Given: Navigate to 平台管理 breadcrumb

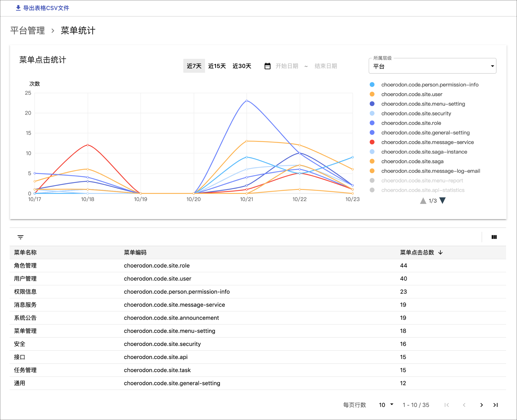Looking at the screenshot, I should click(28, 31).
